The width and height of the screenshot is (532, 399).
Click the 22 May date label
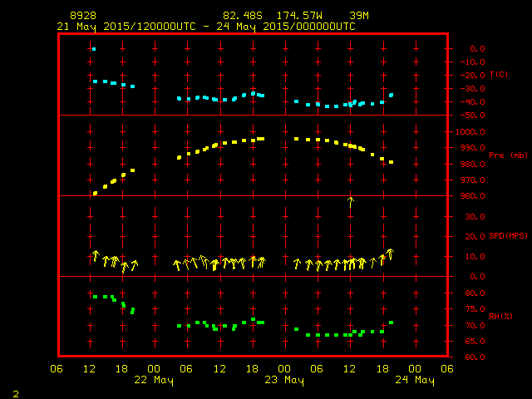point(154,380)
